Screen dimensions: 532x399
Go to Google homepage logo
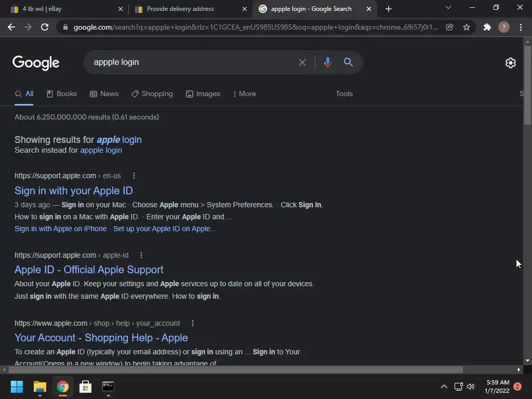pyautogui.click(x=36, y=63)
